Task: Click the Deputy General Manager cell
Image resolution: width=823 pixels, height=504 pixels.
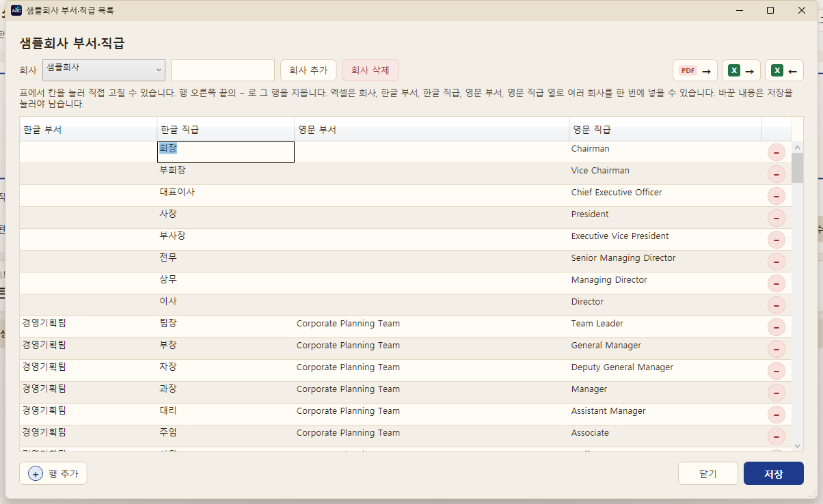Action: 666,370
